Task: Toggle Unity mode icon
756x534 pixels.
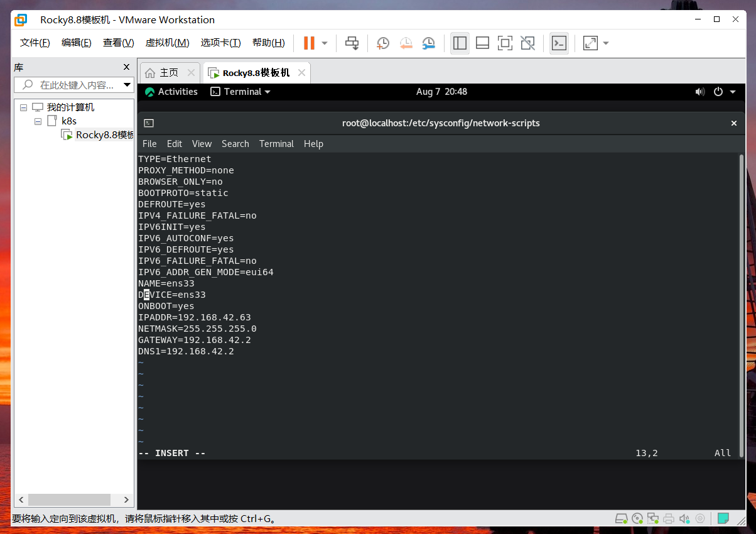Action: point(528,43)
